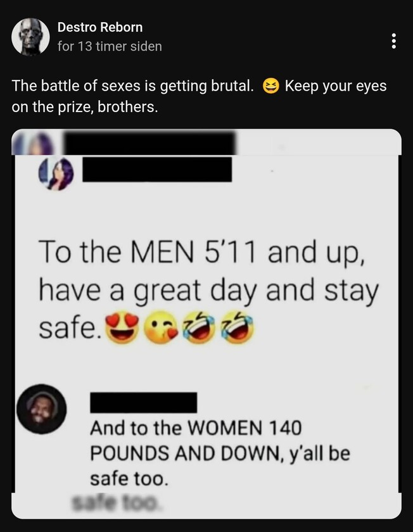Viewport: 413px width, 532px height.
Task: Open the attached meme image
Action: [206, 324]
